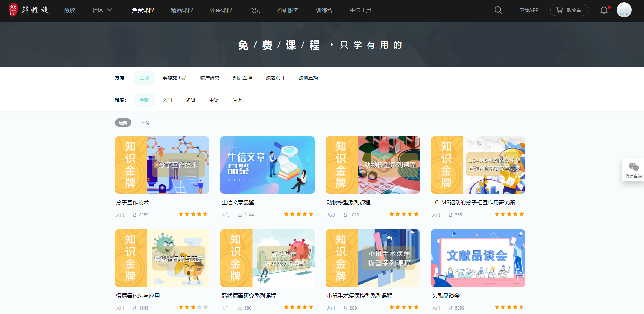
Task: Click the star rating of 小鼠手术疾病模型系列课程
Action: point(404,307)
